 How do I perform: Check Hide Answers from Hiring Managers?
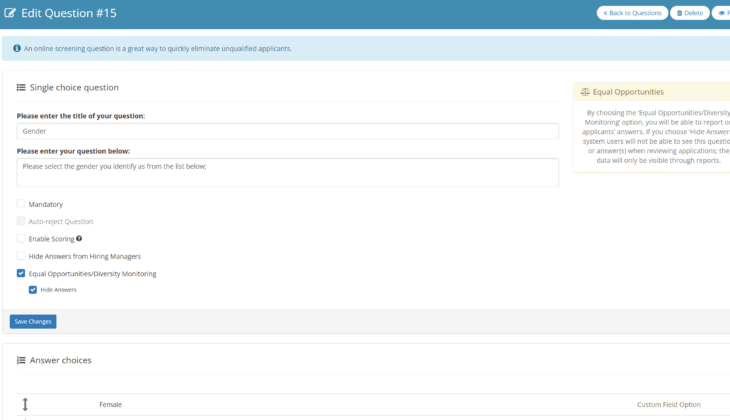click(x=21, y=256)
